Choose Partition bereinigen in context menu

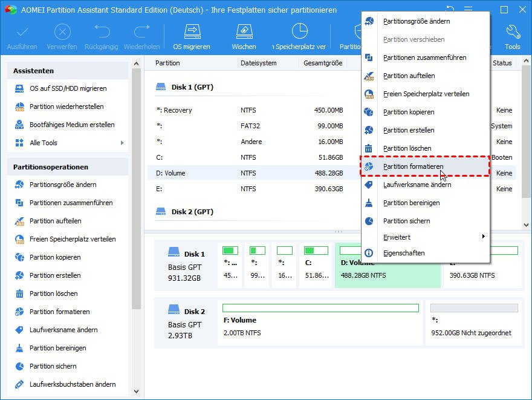(x=426, y=203)
